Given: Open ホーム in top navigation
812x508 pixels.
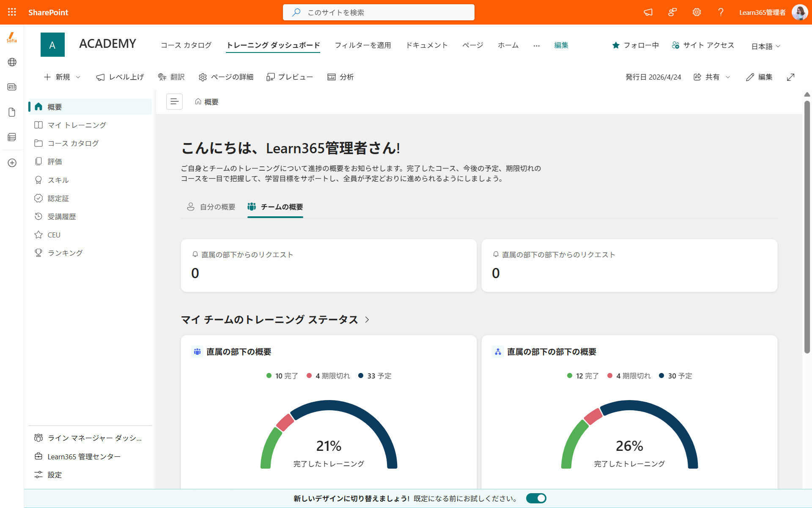Looking at the screenshot, I should click(508, 45).
